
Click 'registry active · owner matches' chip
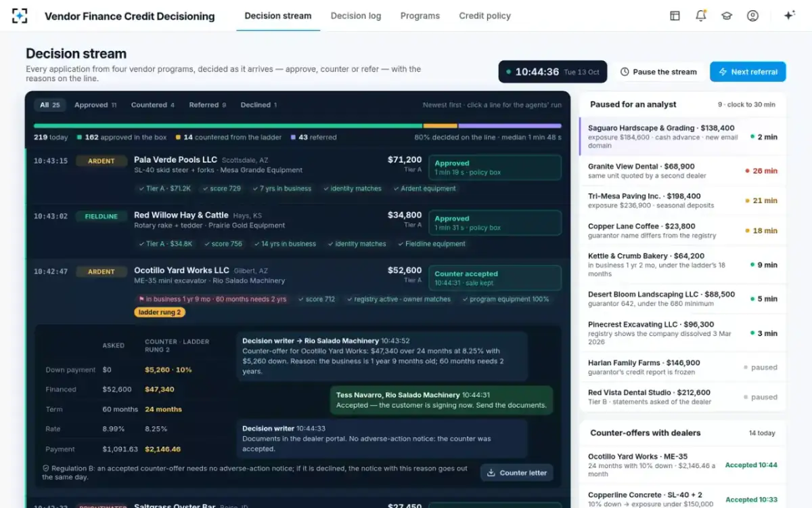(399, 299)
